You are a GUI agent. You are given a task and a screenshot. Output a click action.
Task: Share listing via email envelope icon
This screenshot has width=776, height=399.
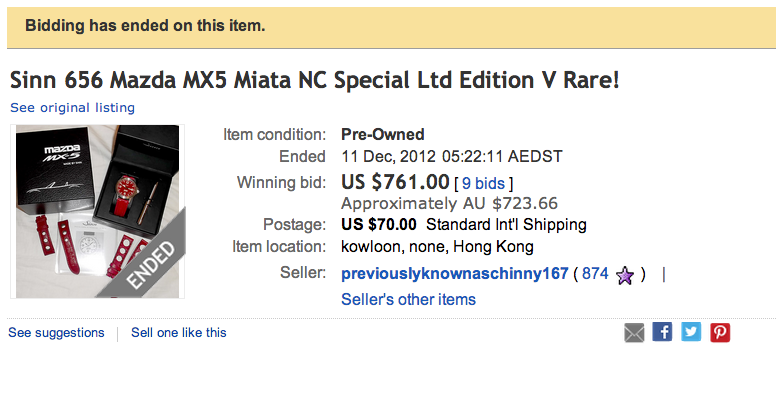pos(634,333)
